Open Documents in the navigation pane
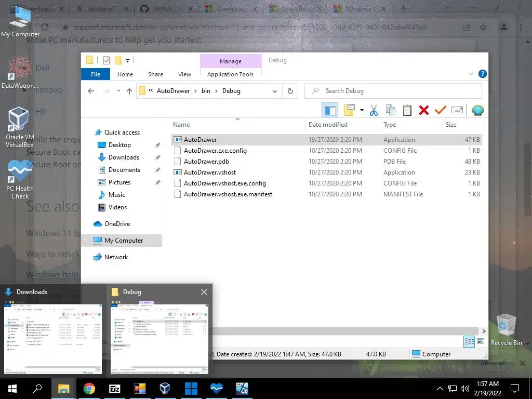This screenshot has height=399, width=532. coord(124,170)
